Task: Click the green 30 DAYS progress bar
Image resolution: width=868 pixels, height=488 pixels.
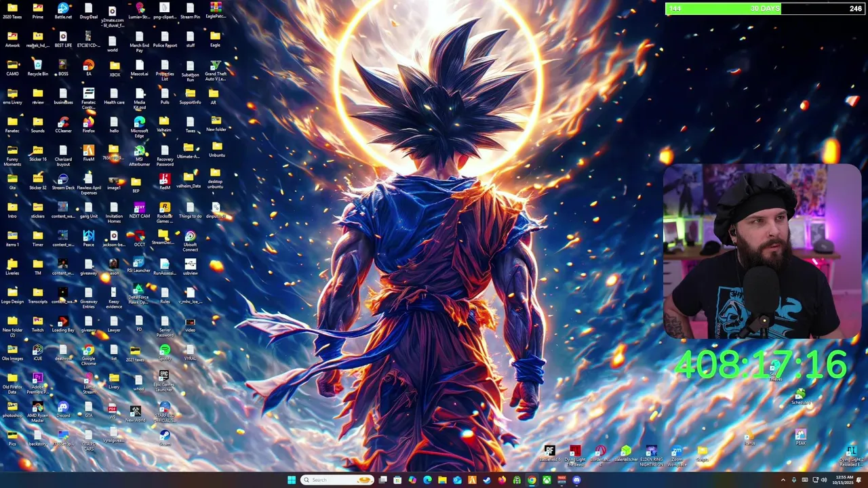Action: (765, 9)
